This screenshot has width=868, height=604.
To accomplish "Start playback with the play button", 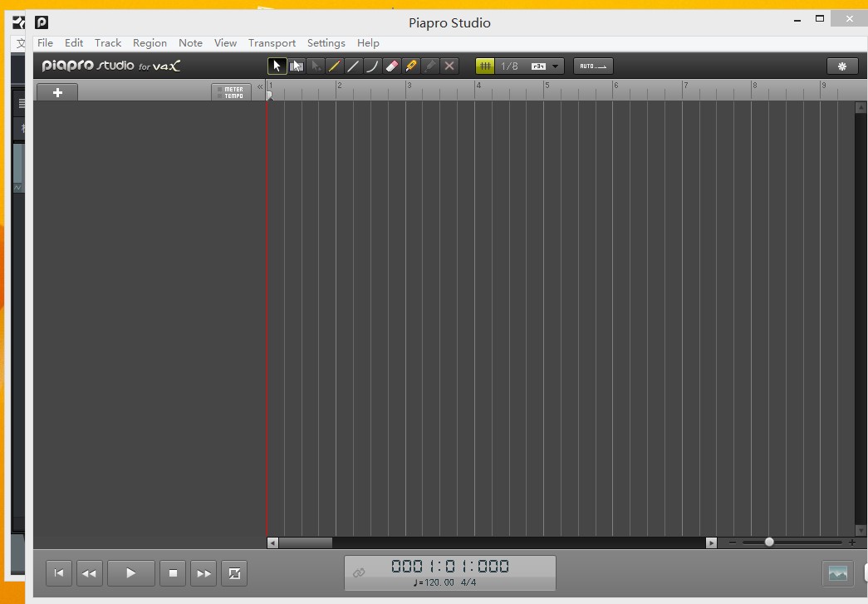I will tap(131, 573).
